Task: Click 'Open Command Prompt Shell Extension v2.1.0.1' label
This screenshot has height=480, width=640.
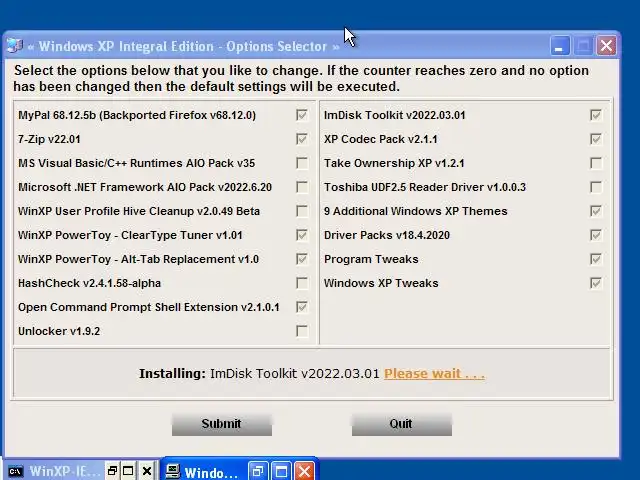Action: (149, 307)
